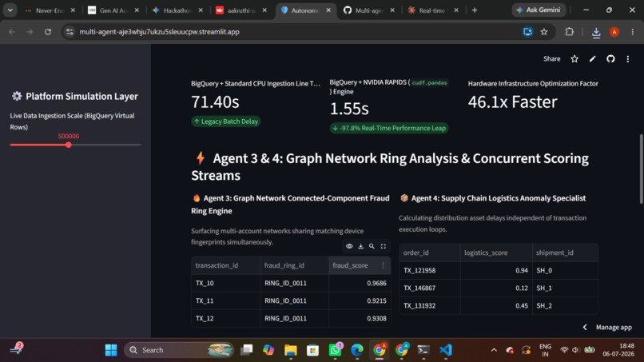
Task: Open site information icon in address bar
Action: point(70,32)
